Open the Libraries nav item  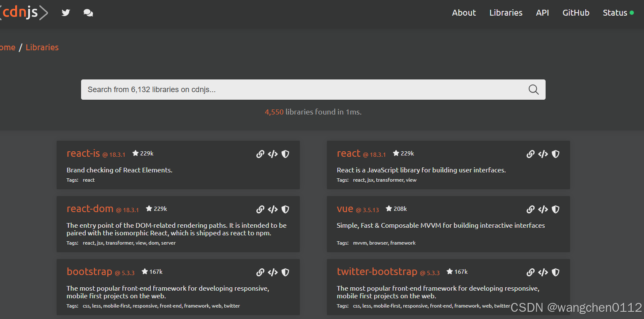(506, 13)
